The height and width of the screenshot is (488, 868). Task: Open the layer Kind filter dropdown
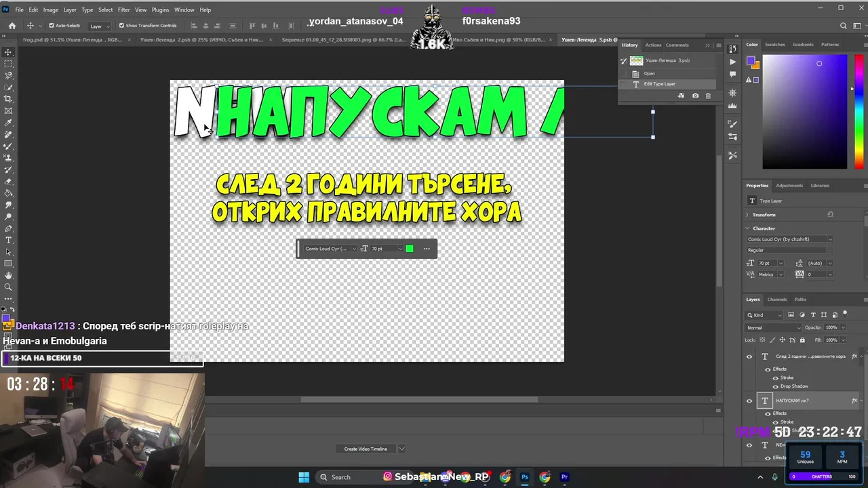(764, 314)
